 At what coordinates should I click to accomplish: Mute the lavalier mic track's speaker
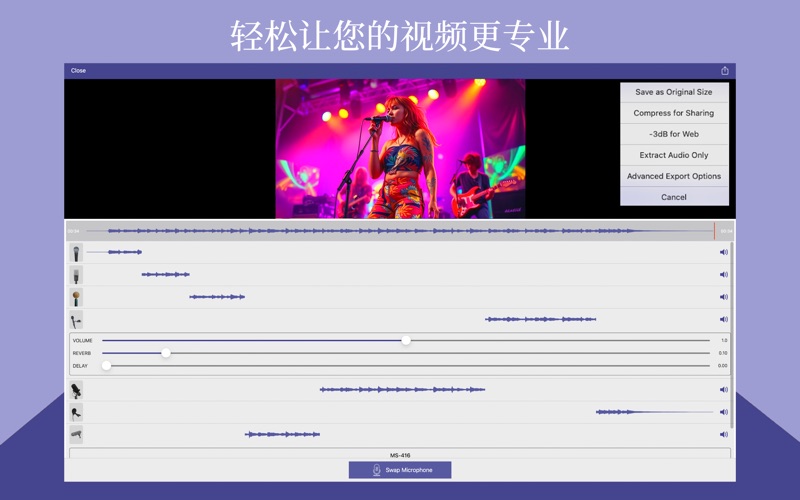723,412
